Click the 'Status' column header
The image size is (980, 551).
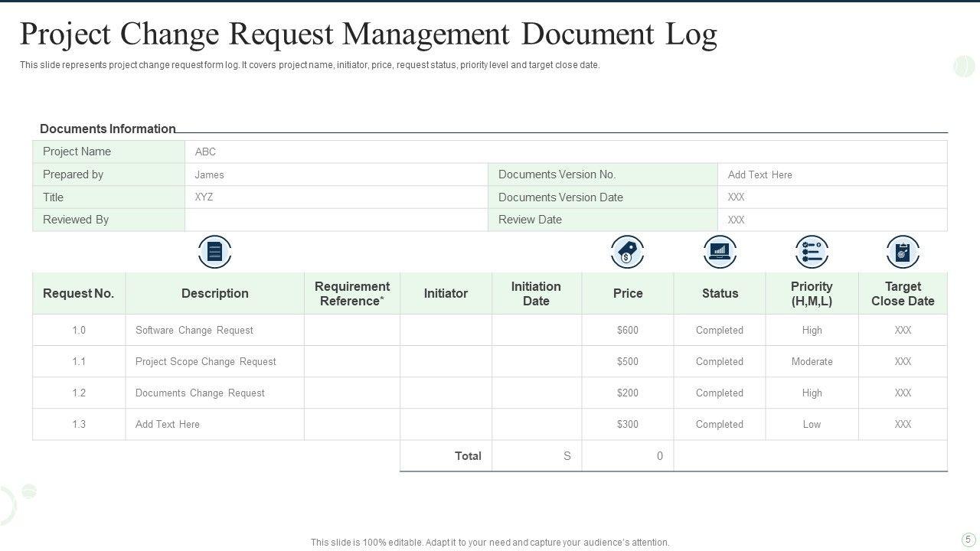(720, 293)
